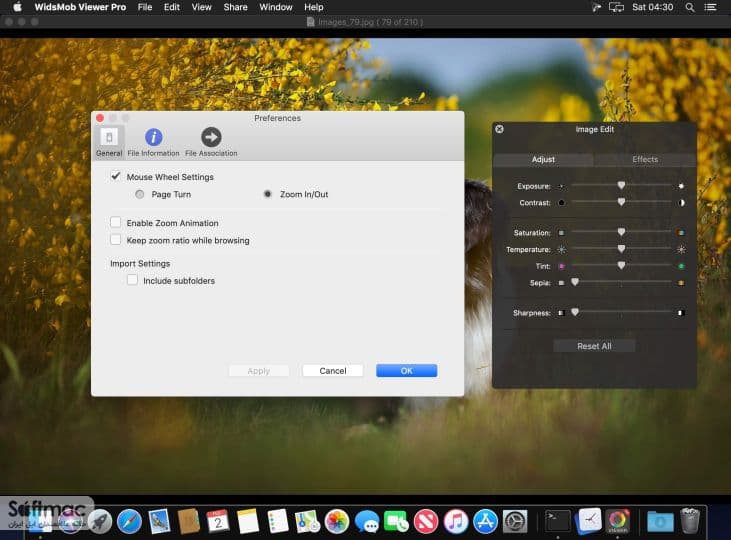Open Safari from the dock
The image size is (731, 540).
130,521
